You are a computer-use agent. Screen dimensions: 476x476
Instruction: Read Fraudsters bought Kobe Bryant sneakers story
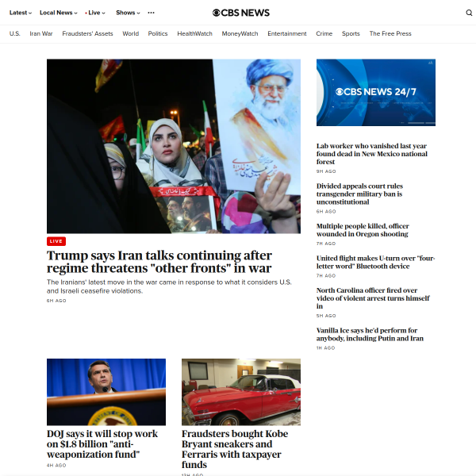[235, 449]
